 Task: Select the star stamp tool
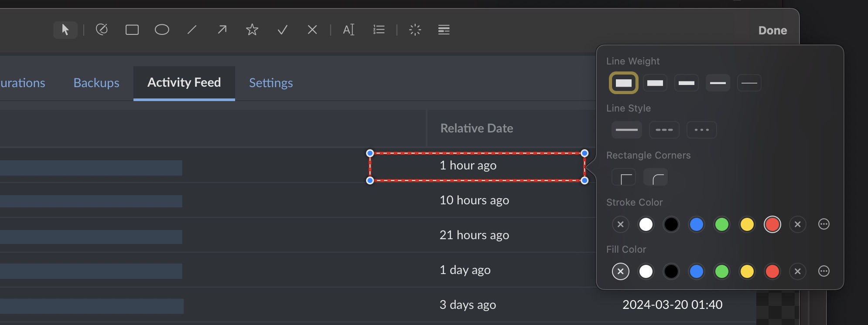pos(252,30)
